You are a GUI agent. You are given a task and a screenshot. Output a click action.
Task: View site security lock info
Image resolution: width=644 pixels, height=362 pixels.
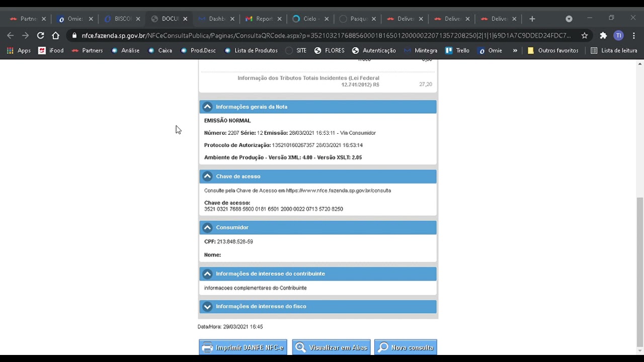click(x=74, y=36)
